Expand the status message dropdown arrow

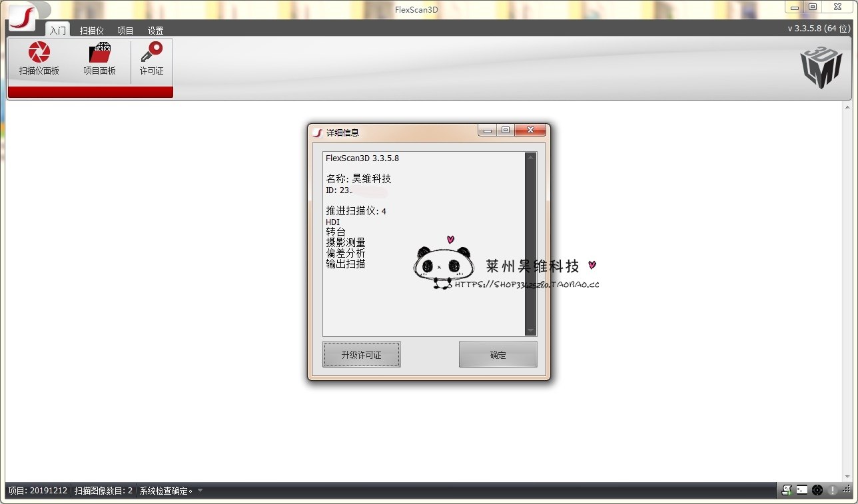point(201,491)
